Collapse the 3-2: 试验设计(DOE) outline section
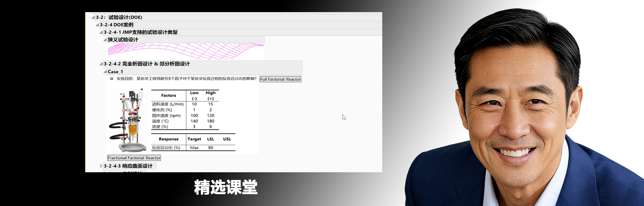Screen dimensions: 644x206 point(93,18)
